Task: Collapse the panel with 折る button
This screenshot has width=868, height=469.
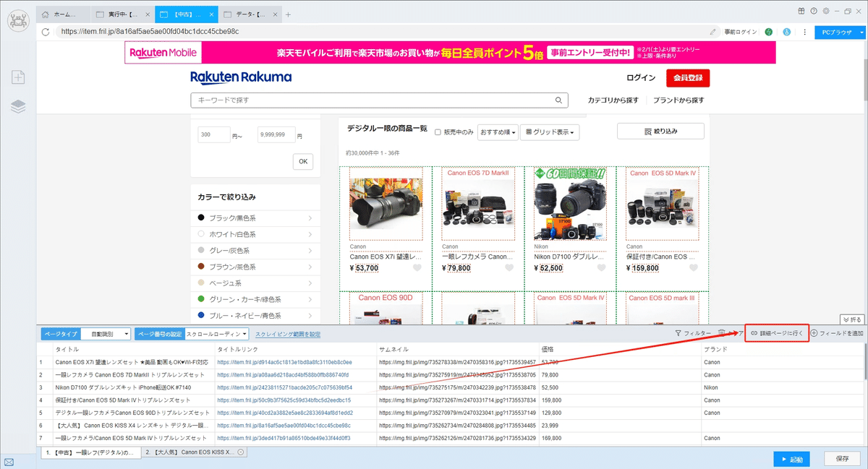Action: pos(852,319)
